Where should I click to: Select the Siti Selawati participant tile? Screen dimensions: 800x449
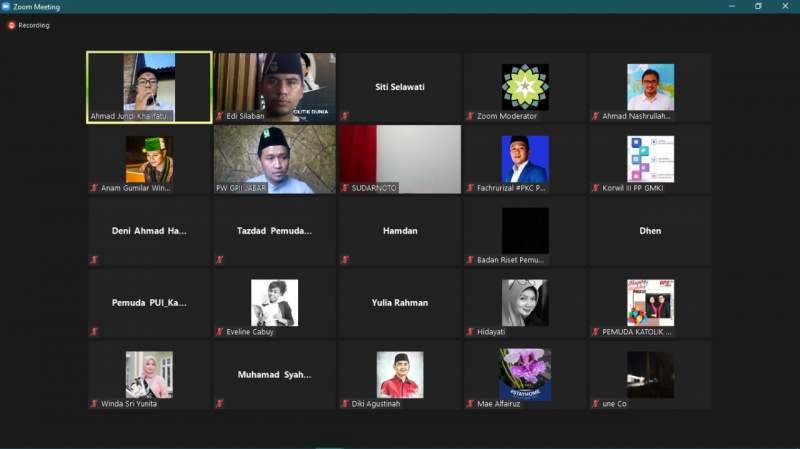coord(399,87)
